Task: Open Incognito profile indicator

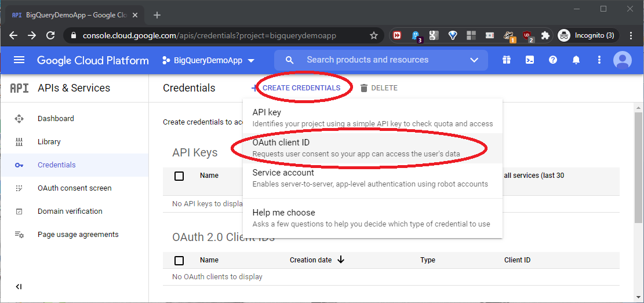Action: point(588,36)
